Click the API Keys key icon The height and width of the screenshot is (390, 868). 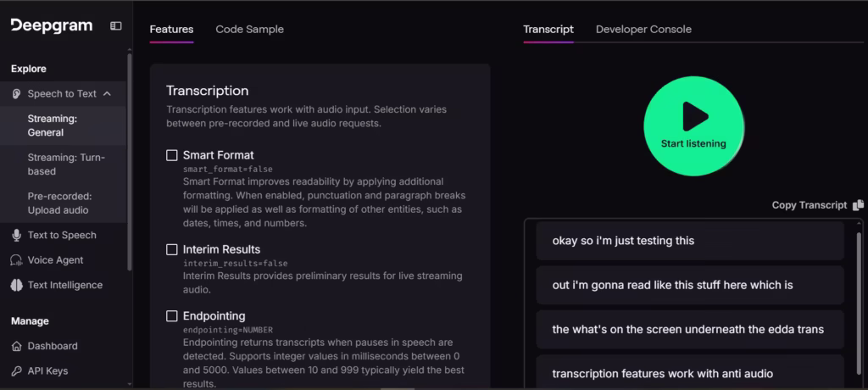point(17,370)
